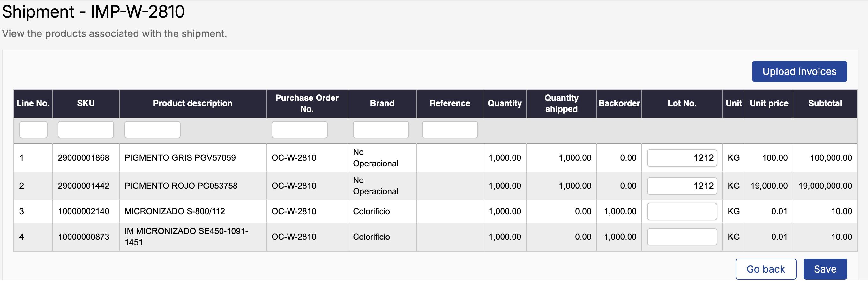
Task: Sort table by Subtotal header
Action: [825, 103]
